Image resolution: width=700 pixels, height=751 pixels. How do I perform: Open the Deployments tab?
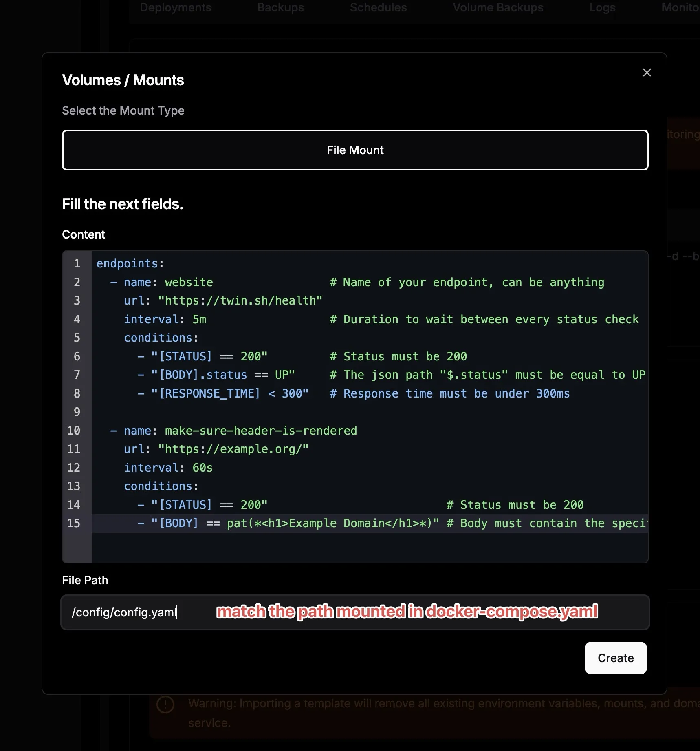point(175,7)
